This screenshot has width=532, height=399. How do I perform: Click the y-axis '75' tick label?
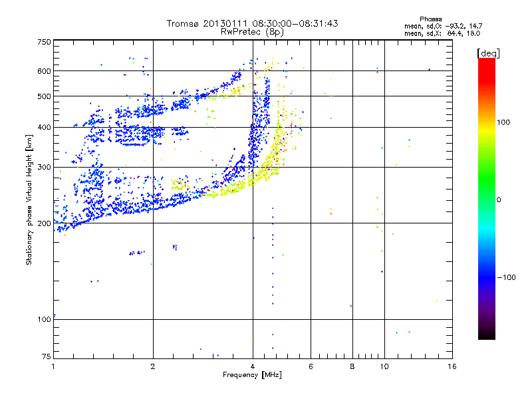(x=47, y=356)
